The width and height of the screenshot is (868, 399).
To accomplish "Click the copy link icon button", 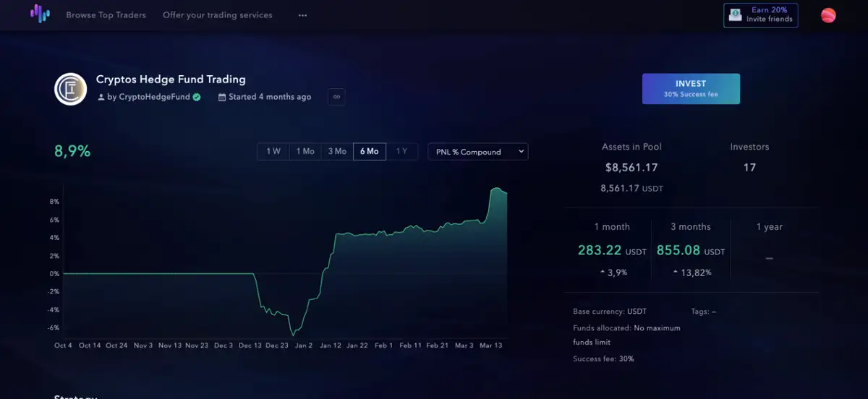I will coord(336,97).
